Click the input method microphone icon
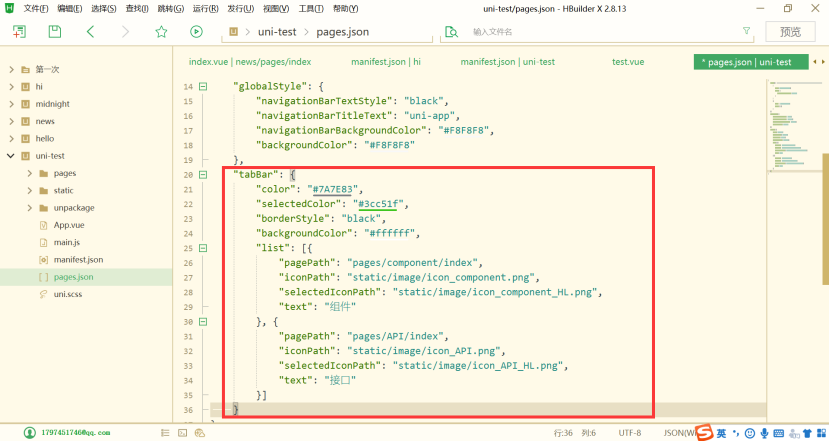Image resolution: width=830 pixels, height=441 pixels. 764,433
